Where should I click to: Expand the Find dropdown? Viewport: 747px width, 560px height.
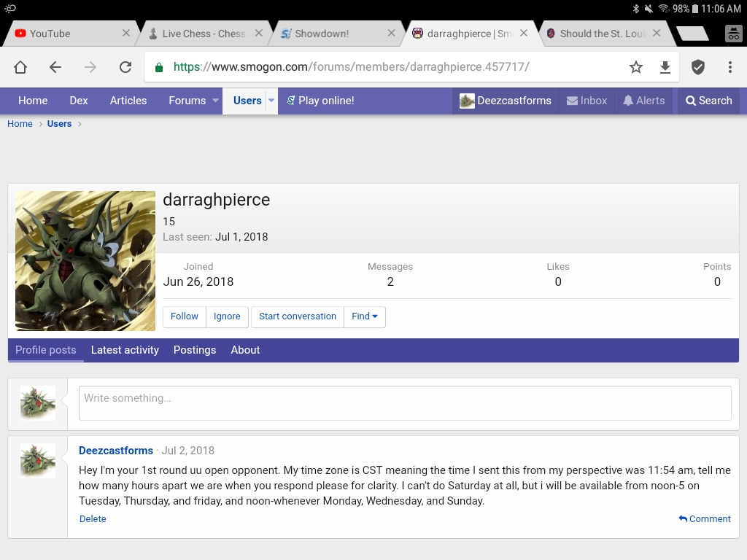pos(365,316)
